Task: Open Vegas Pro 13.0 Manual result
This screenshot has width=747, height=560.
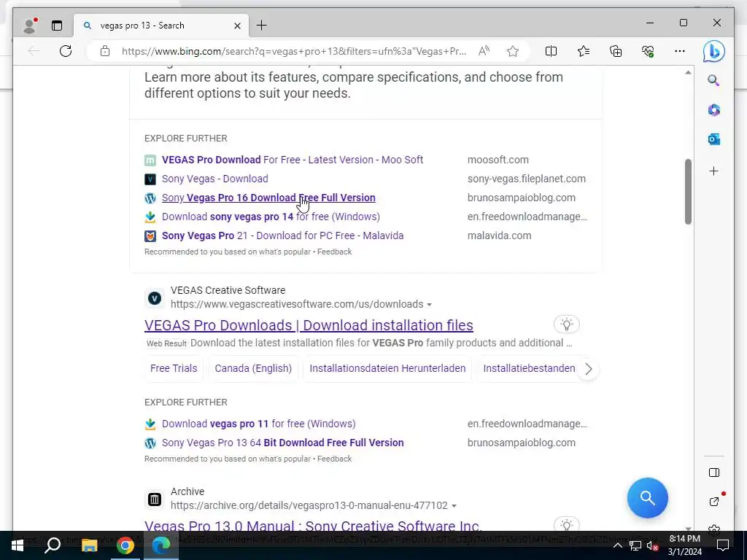Action: (x=313, y=525)
